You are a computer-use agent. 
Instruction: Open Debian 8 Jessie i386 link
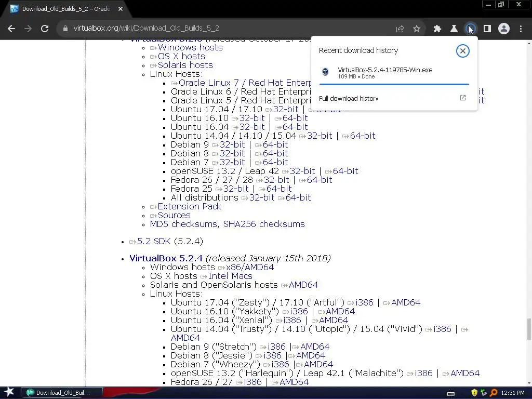pyautogui.click(x=272, y=355)
